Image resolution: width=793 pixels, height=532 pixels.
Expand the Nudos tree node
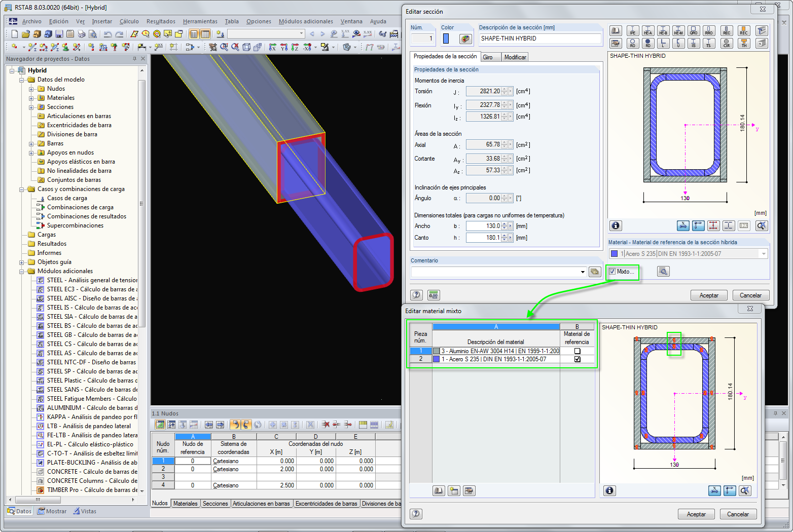coord(31,89)
